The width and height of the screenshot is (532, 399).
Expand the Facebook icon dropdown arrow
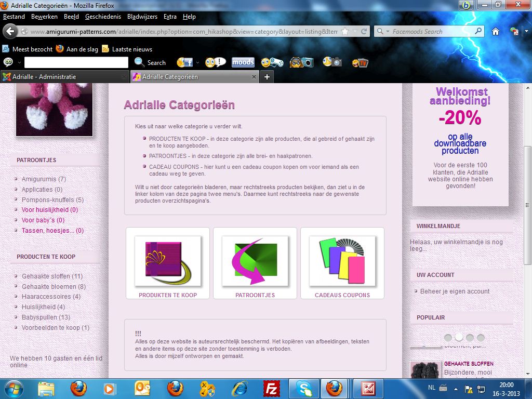(x=198, y=62)
